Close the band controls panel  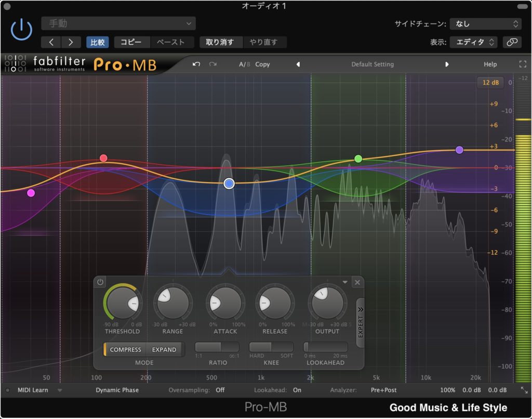pos(357,282)
